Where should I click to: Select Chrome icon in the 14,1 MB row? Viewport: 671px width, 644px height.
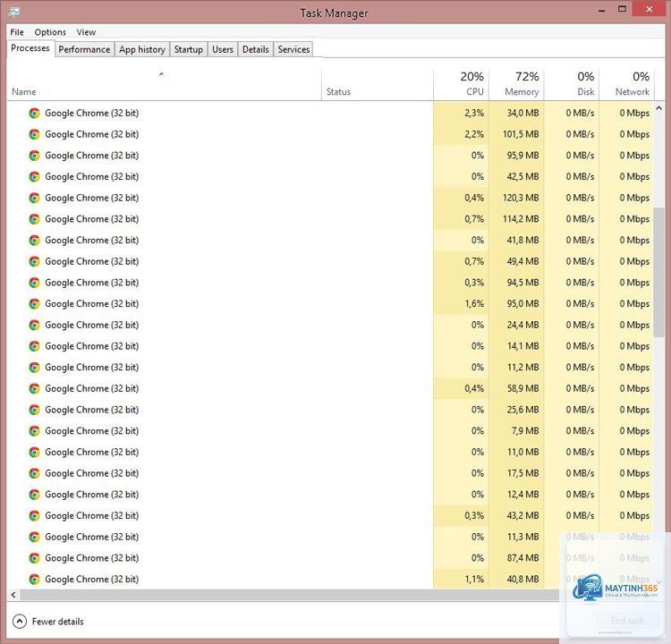coord(34,346)
